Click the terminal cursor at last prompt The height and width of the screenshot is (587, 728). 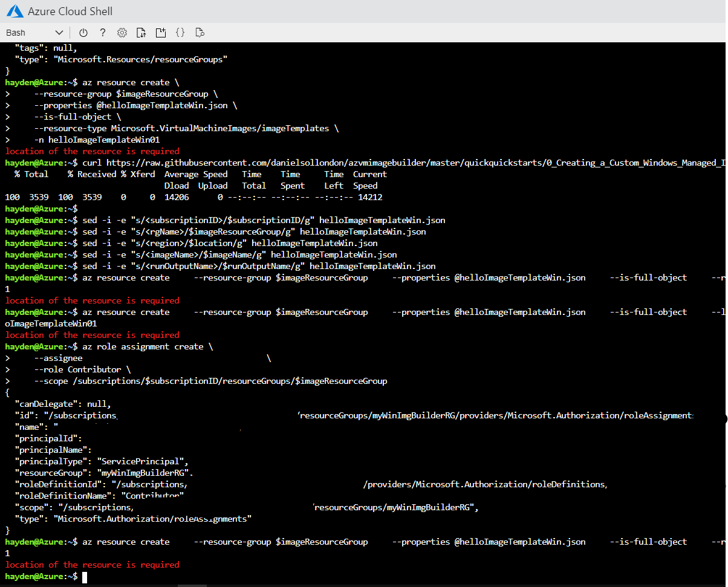pos(85,577)
